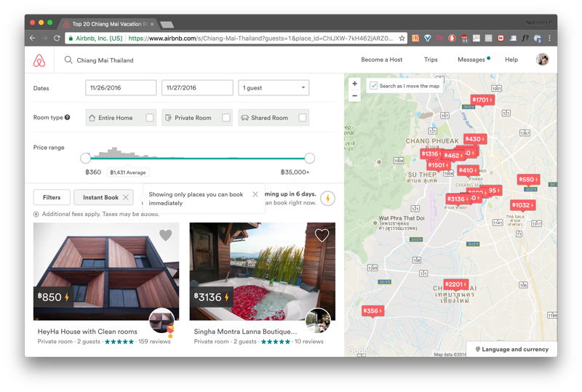Open the 1 guest dropdown
The width and height of the screenshot is (582, 392).
(x=274, y=88)
